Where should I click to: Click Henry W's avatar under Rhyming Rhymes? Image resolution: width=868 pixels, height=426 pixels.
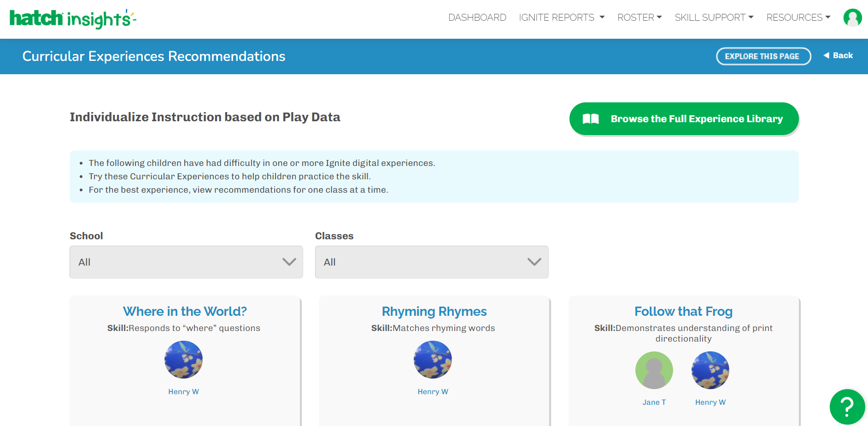click(433, 360)
